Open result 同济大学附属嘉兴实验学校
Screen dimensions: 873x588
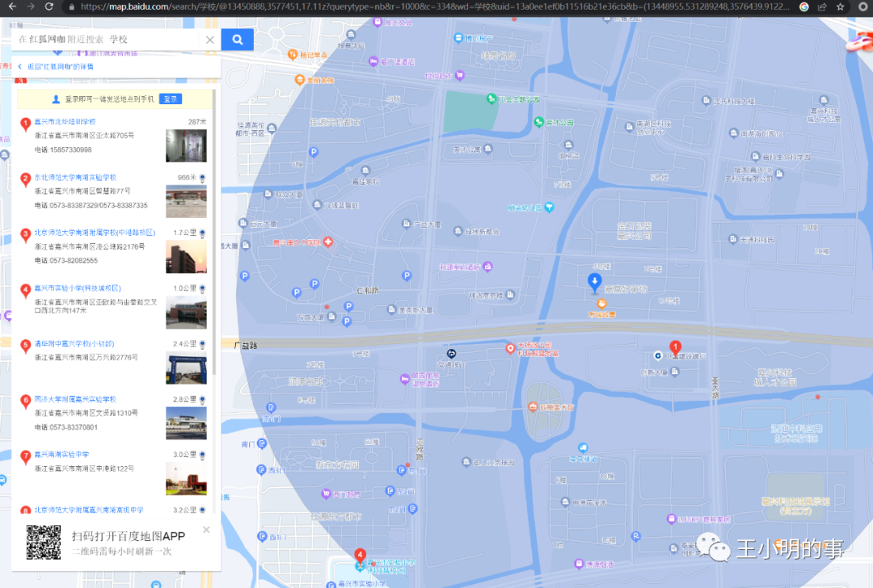tap(75, 399)
